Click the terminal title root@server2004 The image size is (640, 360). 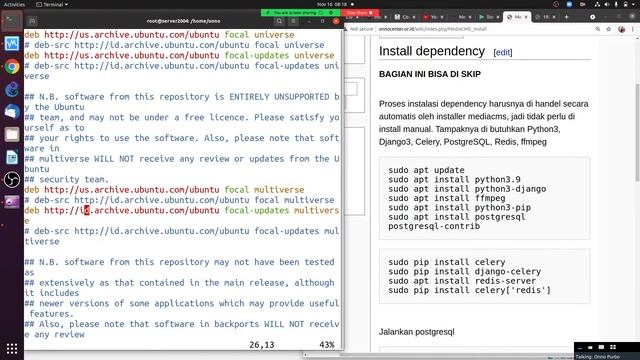coord(183,21)
